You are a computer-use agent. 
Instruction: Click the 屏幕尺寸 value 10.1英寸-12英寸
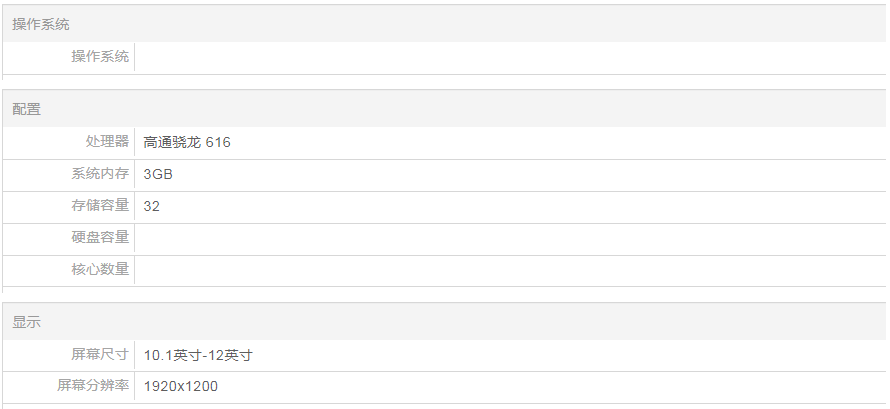(198, 355)
